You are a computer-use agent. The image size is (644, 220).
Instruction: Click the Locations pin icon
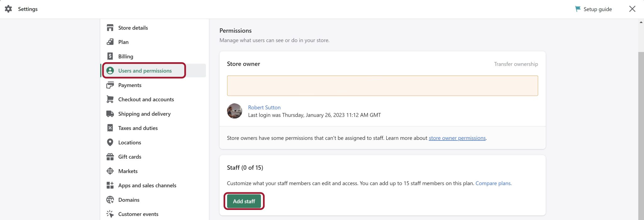(110, 142)
